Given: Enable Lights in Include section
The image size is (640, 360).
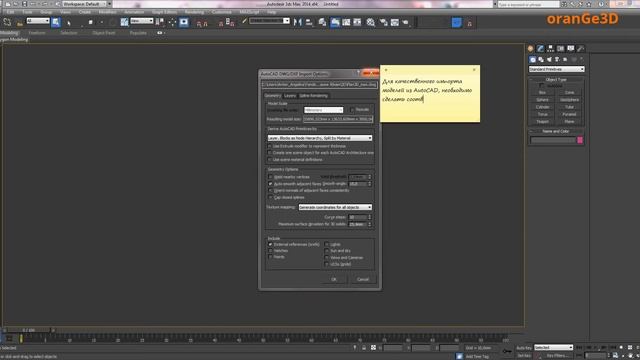Looking at the screenshot, I should click(x=327, y=244).
